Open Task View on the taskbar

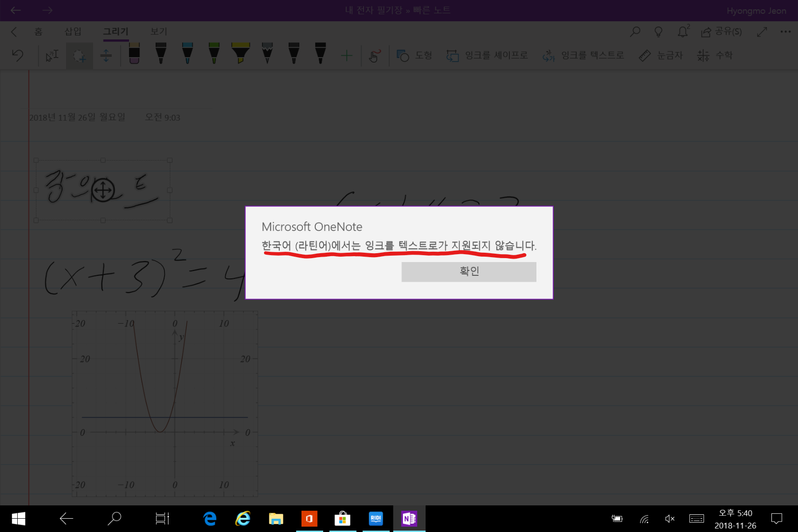(162, 519)
